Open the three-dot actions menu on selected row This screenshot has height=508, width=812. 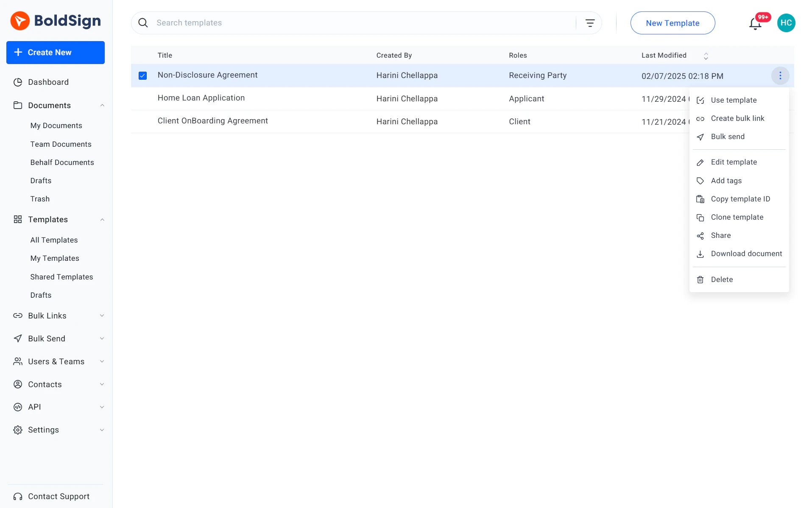click(780, 75)
